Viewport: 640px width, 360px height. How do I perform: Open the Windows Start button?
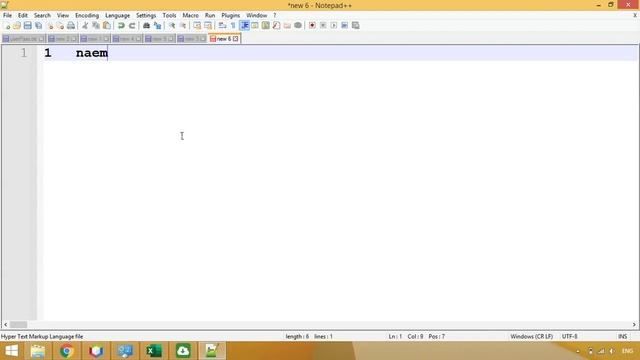click(x=11, y=351)
